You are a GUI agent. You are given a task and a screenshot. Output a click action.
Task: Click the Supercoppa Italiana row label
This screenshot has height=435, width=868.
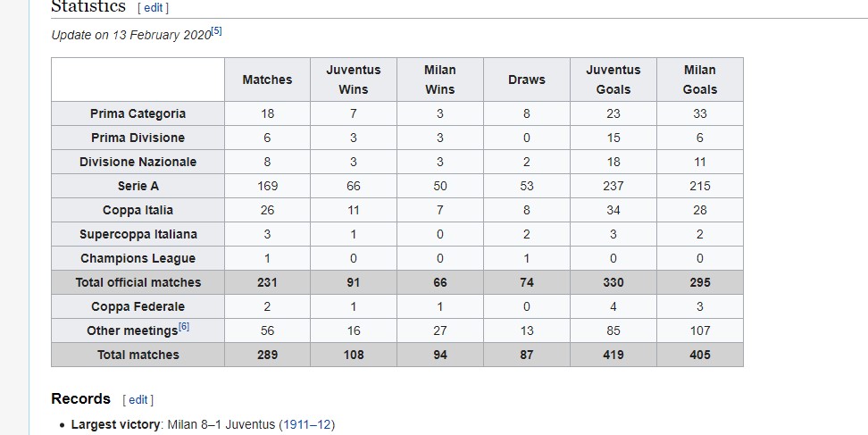click(x=138, y=234)
